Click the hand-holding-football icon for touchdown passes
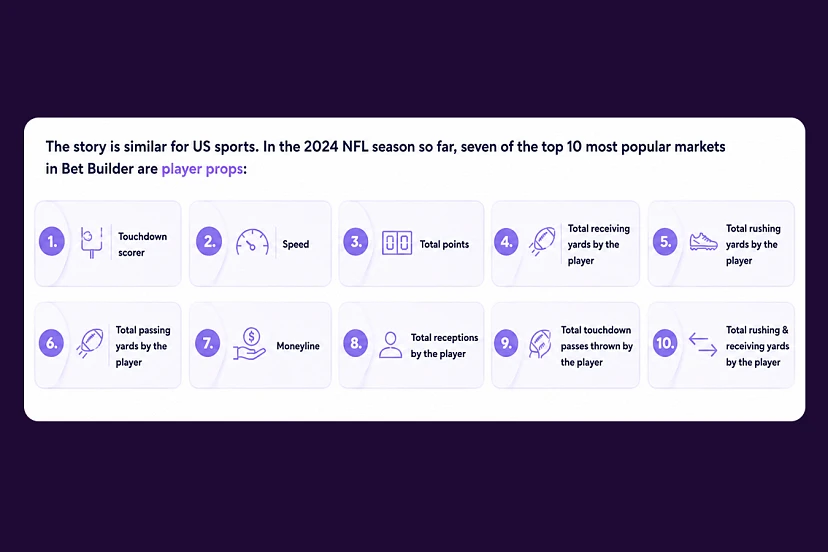The height and width of the screenshot is (552, 828). [x=540, y=344]
